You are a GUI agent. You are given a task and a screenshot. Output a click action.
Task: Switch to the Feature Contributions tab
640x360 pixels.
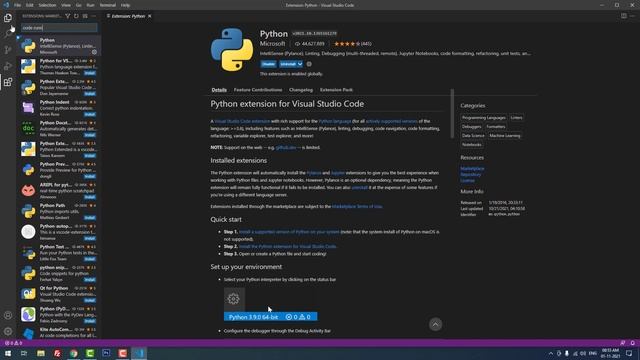click(258, 90)
